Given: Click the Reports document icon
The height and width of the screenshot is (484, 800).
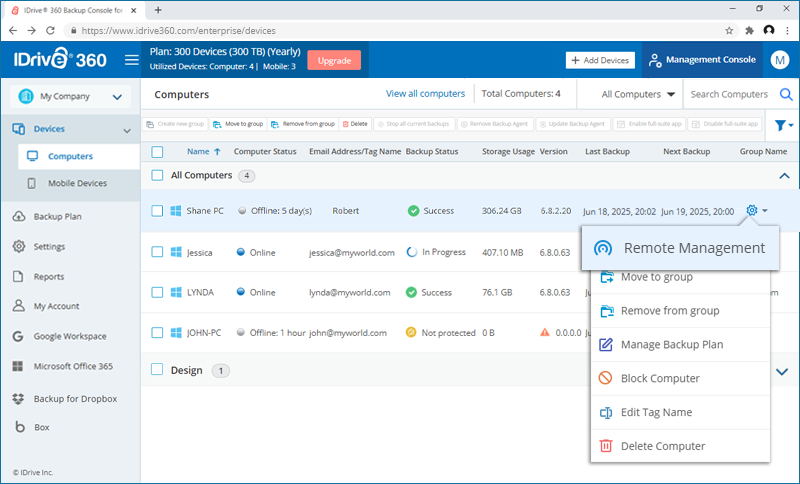Looking at the screenshot, I should [x=18, y=276].
